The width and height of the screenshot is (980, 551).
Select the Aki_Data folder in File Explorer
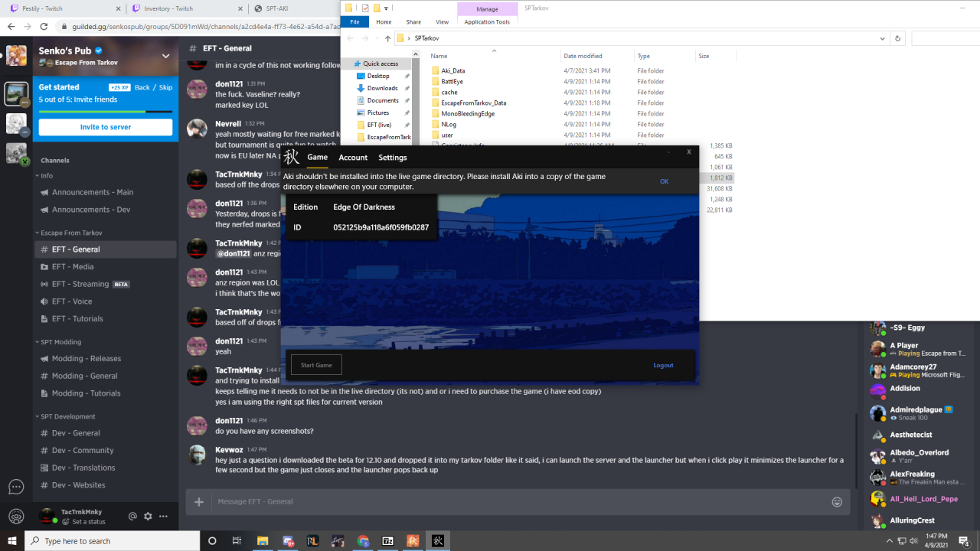click(453, 70)
